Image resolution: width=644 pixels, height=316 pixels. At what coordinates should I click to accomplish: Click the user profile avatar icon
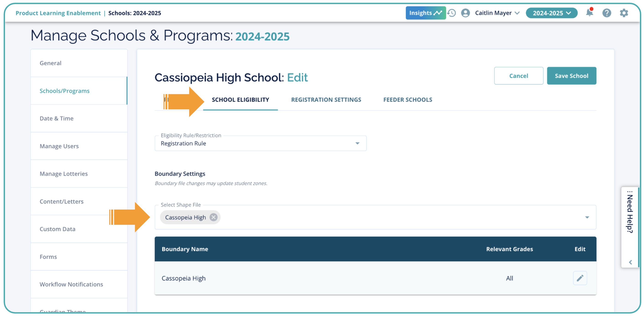pyautogui.click(x=465, y=13)
